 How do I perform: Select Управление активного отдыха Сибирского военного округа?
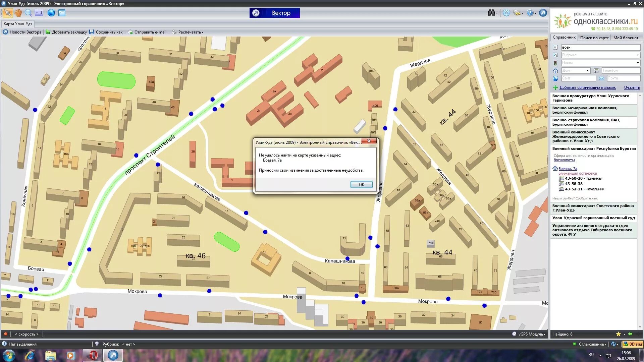[593, 230]
